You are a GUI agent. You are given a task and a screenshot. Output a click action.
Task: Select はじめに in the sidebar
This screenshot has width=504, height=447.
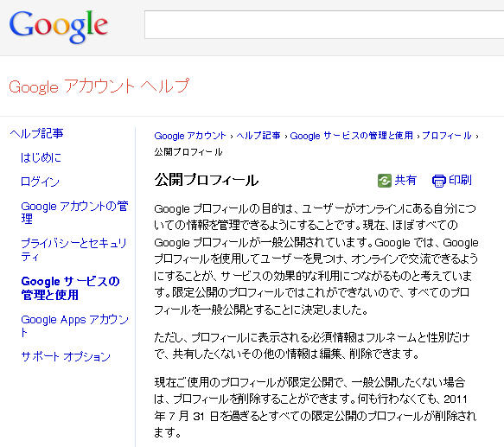(41, 157)
